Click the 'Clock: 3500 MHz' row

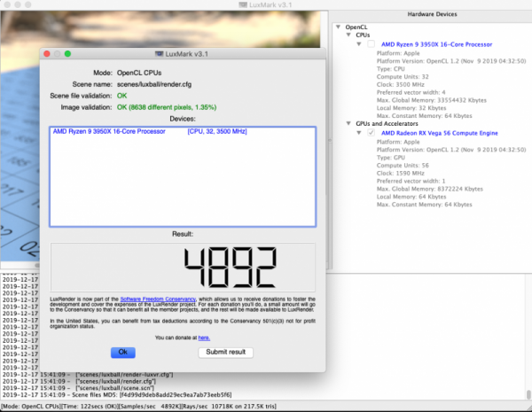click(x=401, y=84)
